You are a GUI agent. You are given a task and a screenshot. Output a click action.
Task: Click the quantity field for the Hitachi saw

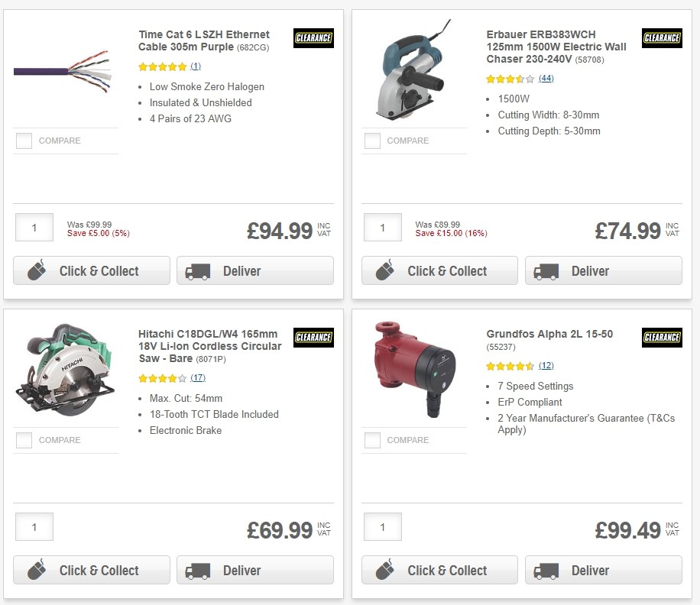pyautogui.click(x=34, y=526)
